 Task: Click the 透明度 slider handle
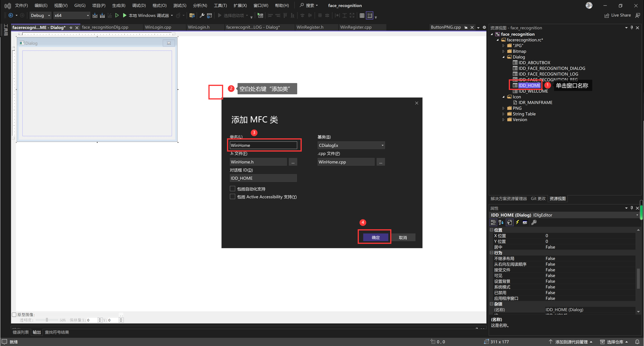click(47, 320)
